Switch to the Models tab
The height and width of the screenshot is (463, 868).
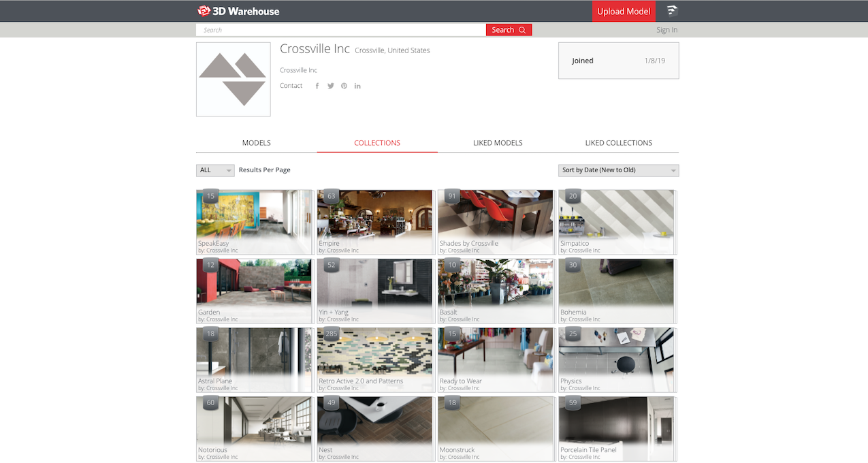[x=256, y=143]
